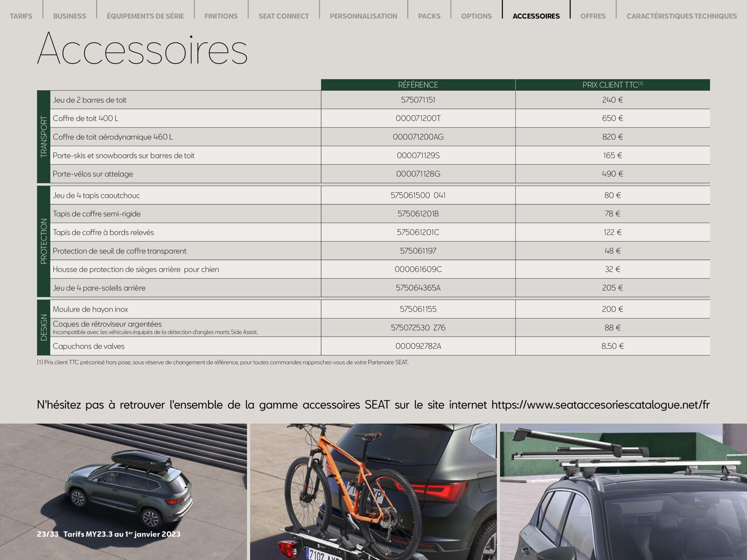Go to the FINITIONS tab
This screenshot has height=560, width=747.
pos(221,16)
